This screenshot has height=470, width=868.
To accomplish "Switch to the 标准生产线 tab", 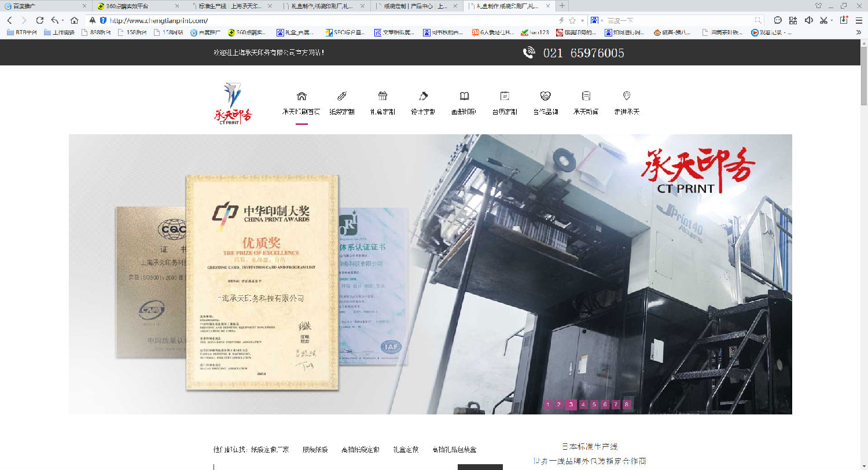I will (x=231, y=6).
